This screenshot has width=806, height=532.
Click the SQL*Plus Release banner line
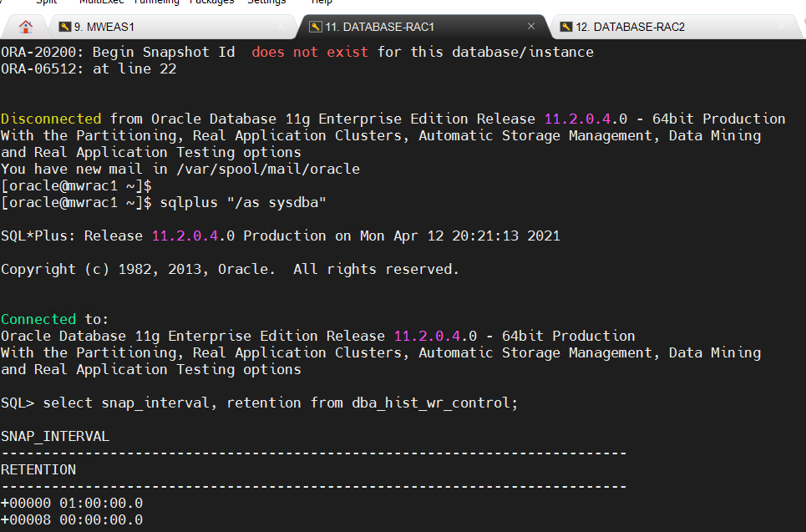(280, 236)
